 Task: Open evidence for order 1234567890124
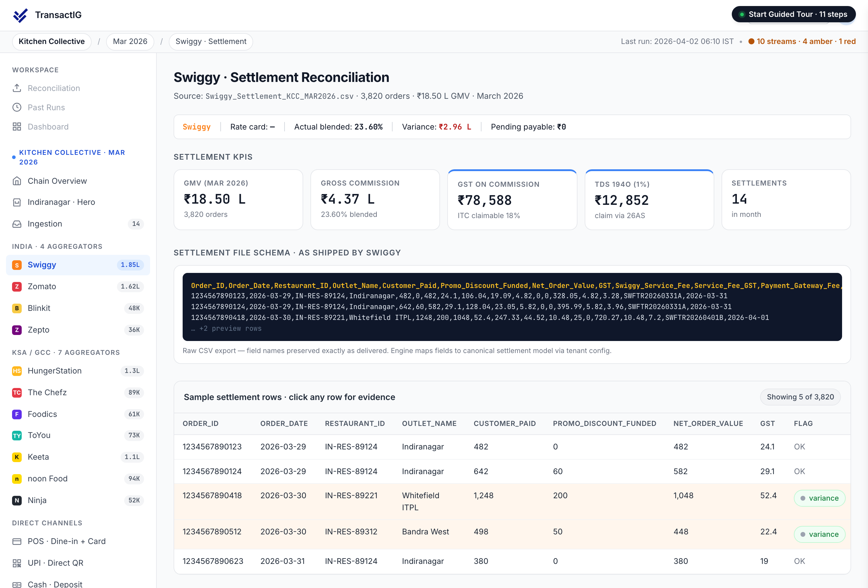[512, 471]
